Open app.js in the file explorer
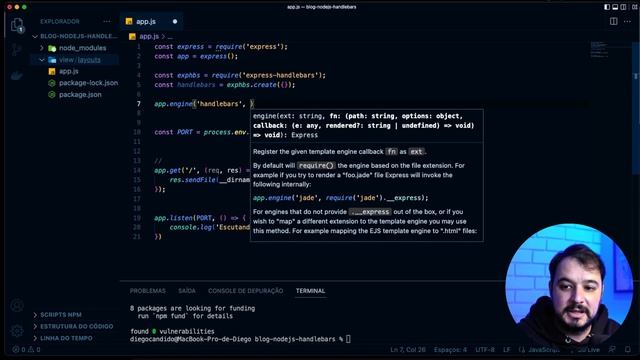The image size is (640, 360). [69, 71]
